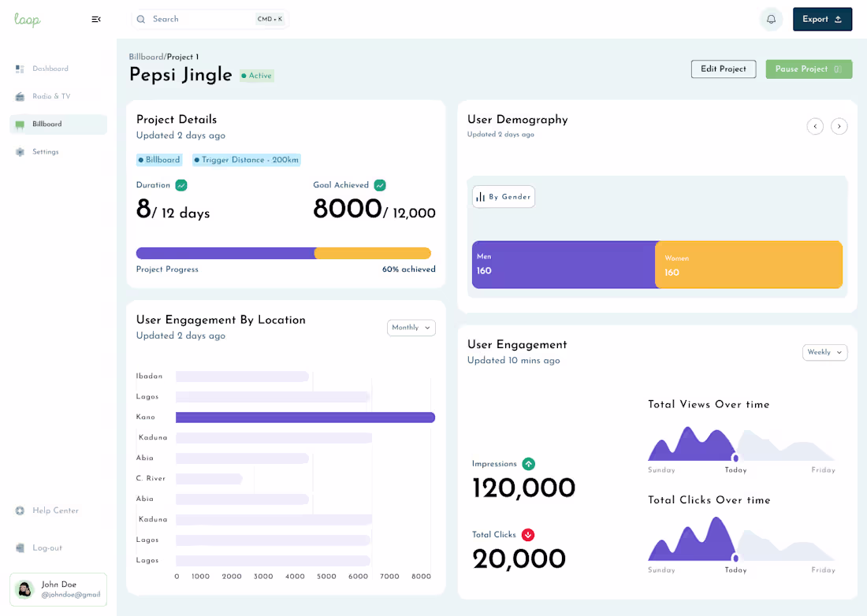Viewport: 867px width, 616px height.
Task: Open the Weekly dropdown in User Engagement
Action: coord(824,352)
